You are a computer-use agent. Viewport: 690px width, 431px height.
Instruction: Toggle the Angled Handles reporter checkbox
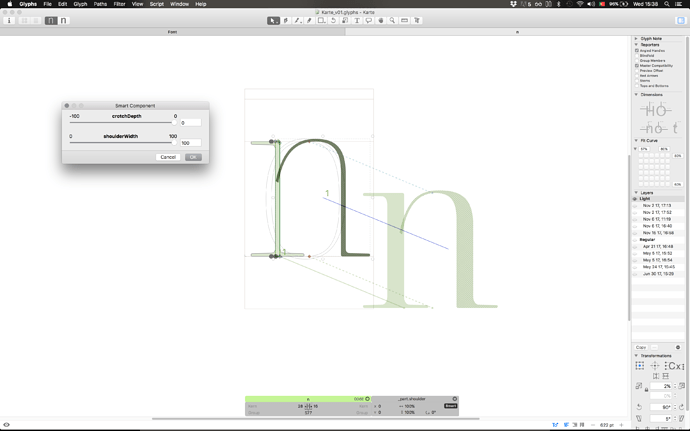tap(637, 51)
